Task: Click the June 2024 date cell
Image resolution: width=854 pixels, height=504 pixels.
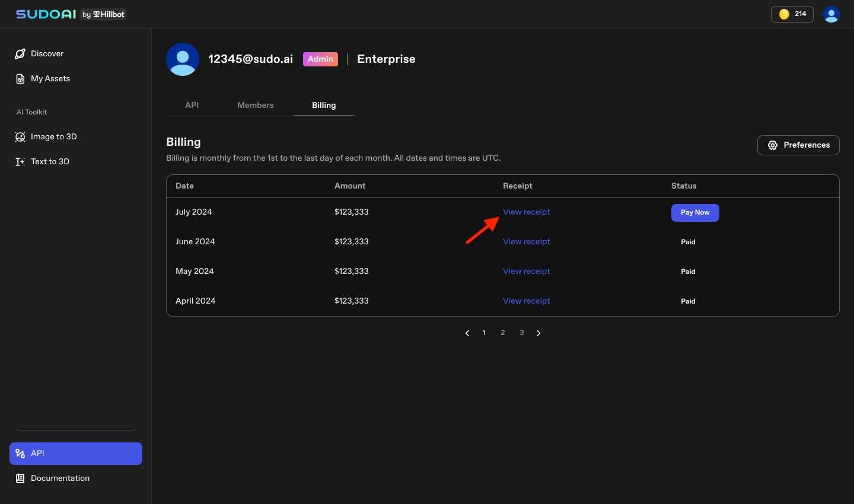Action: point(195,242)
